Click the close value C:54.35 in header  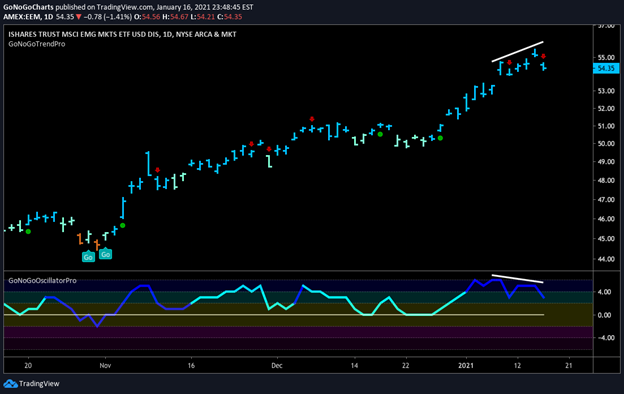point(230,17)
